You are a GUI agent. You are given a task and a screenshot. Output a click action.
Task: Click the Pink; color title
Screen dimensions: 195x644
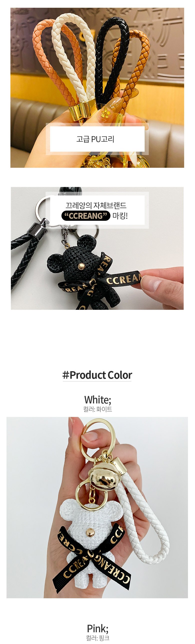(x=98, y=629)
